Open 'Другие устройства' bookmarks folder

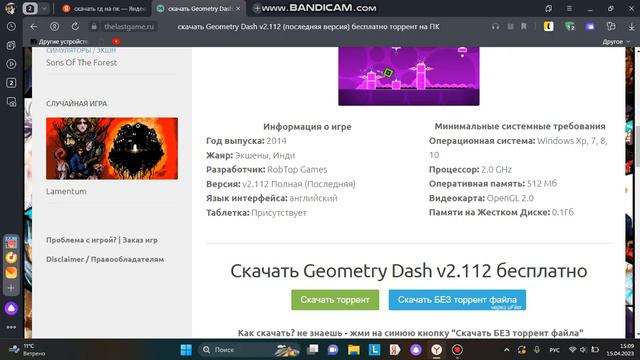point(59,42)
